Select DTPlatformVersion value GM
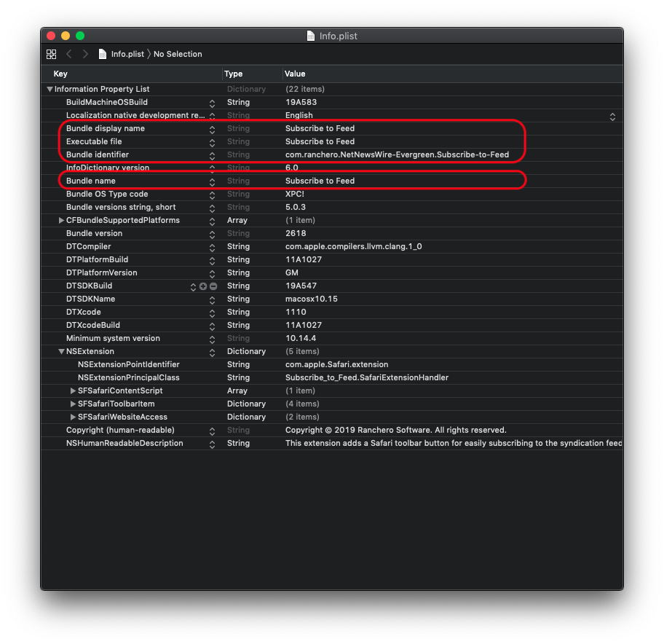The height and width of the screenshot is (644, 664). pos(292,273)
